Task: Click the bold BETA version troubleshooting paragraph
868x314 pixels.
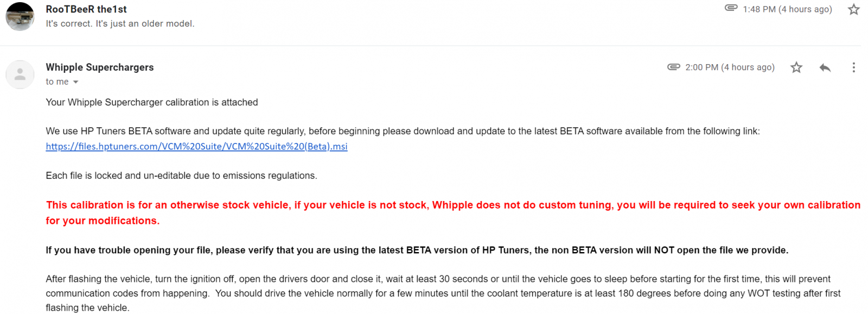Action: click(417, 250)
